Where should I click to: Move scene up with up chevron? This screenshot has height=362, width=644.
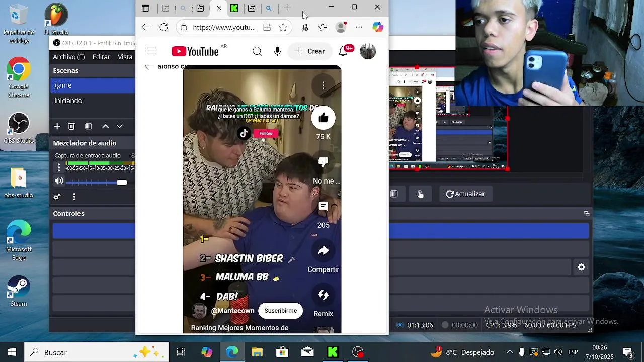click(x=105, y=126)
